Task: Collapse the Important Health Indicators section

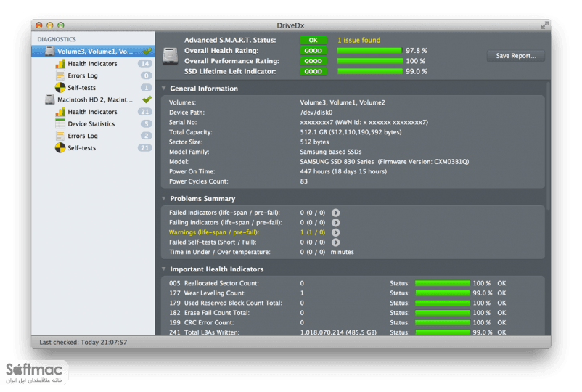Action: 164,269
